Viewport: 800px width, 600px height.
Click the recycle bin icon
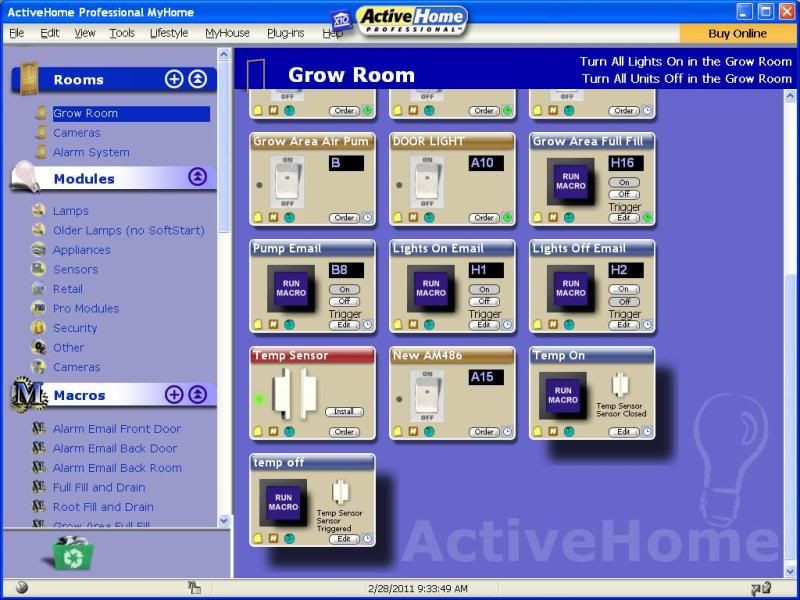click(x=73, y=553)
